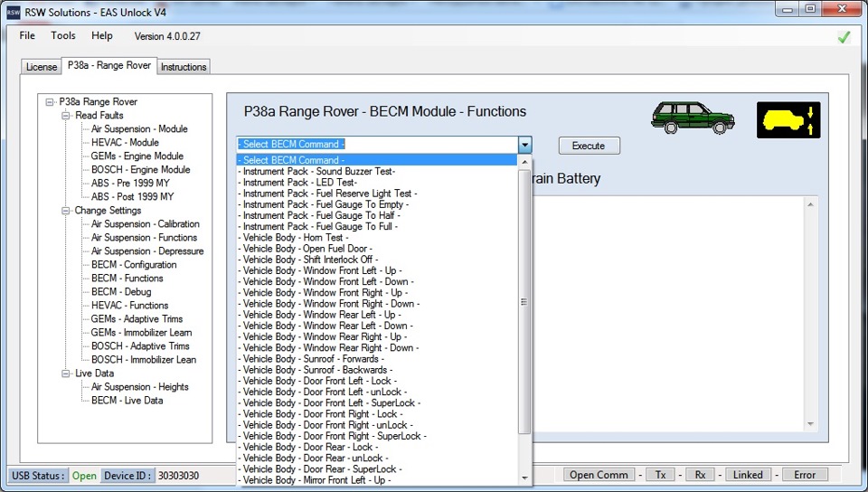Open Air Suspension - Depressure

pyautogui.click(x=147, y=251)
